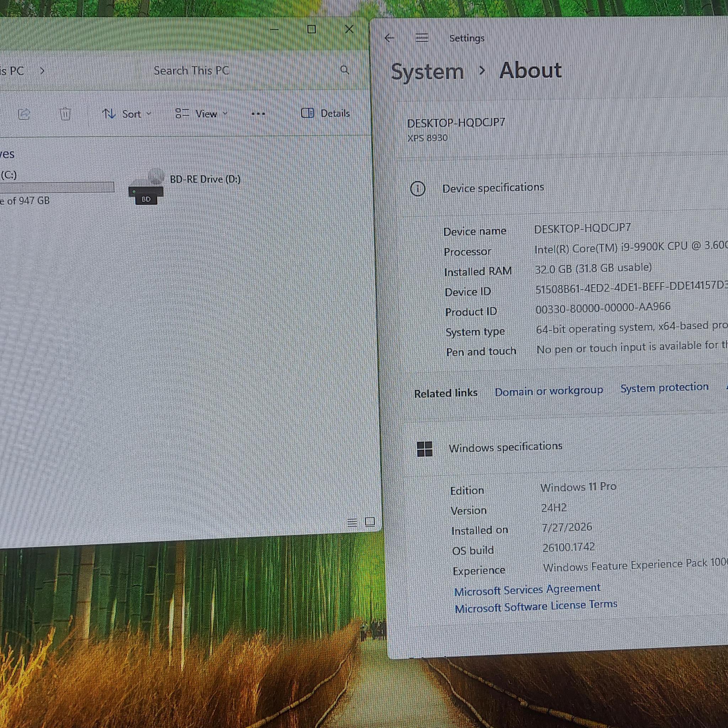This screenshot has width=728, height=728.
Task: Click the DESKTOP-HQDCJP7 value beside Device name
Action: (582, 228)
